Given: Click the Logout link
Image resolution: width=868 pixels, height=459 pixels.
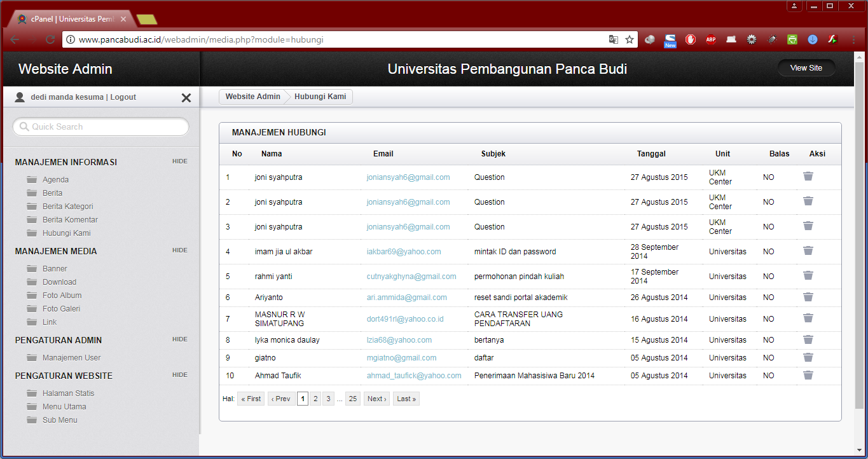Looking at the screenshot, I should tap(123, 97).
